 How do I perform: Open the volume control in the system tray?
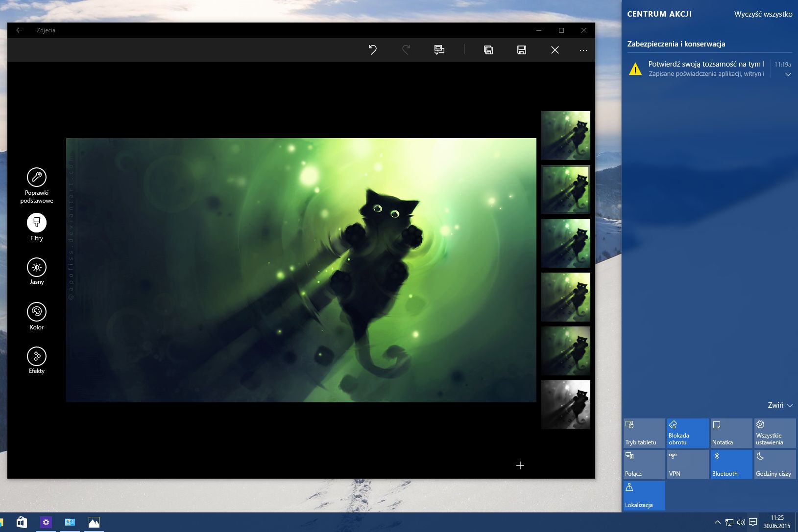click(x=741, y=522)
